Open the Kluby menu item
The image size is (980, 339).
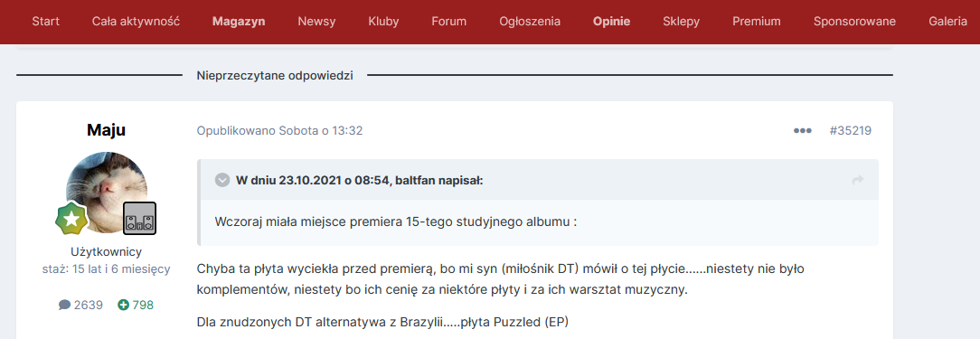pos(383,22)
